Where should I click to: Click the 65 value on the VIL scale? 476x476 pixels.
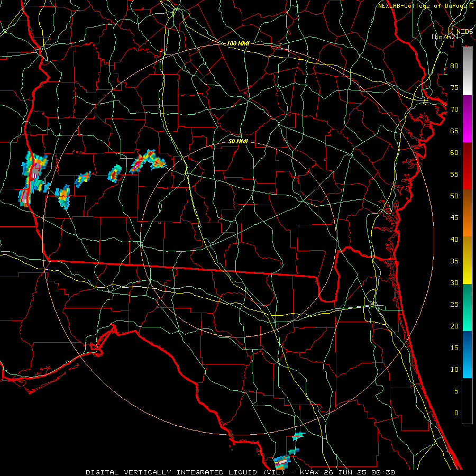coord(454,131)
